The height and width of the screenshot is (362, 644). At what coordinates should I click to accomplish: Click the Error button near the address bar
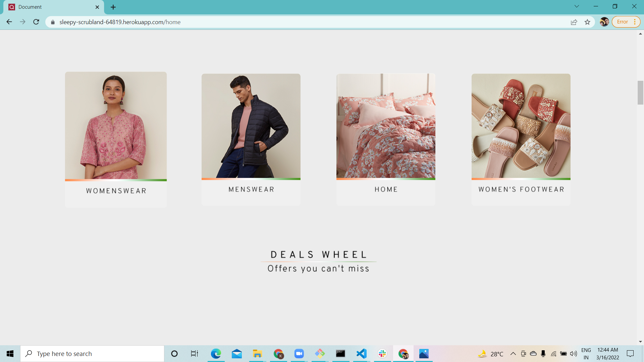[623, 21]
